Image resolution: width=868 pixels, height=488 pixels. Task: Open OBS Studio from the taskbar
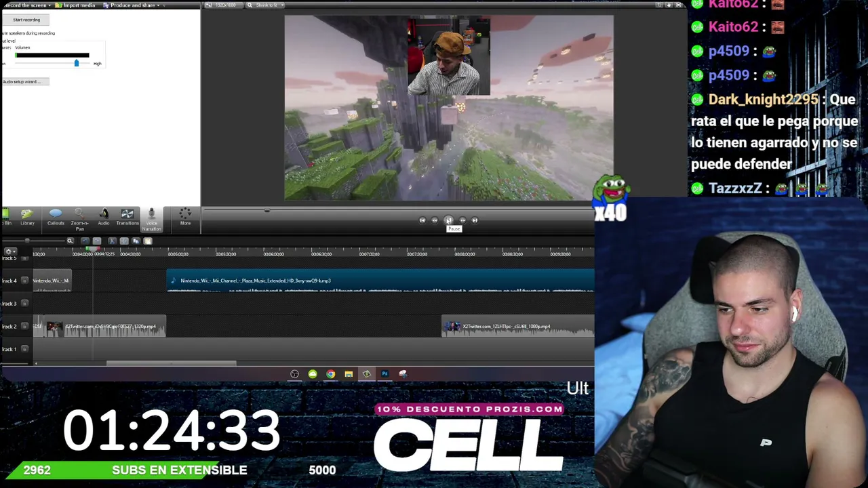[294, 374]
